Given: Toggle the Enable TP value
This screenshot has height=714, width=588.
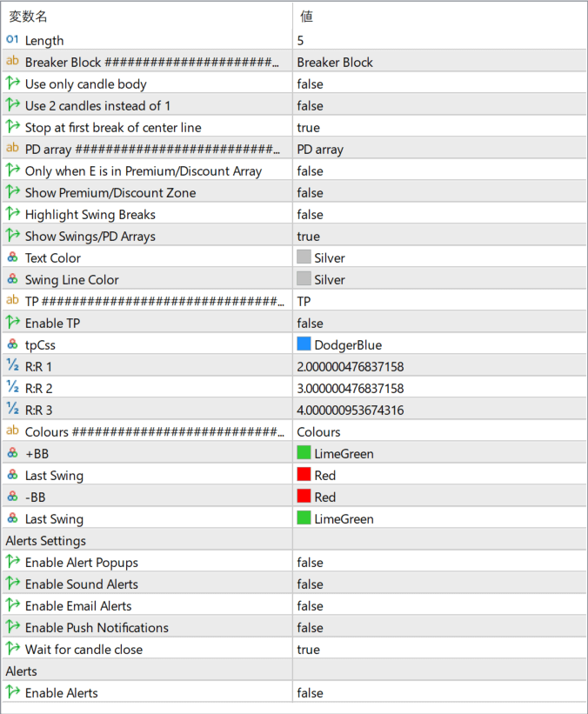Looking at the screenshot, I should click(x=311, y=323).
